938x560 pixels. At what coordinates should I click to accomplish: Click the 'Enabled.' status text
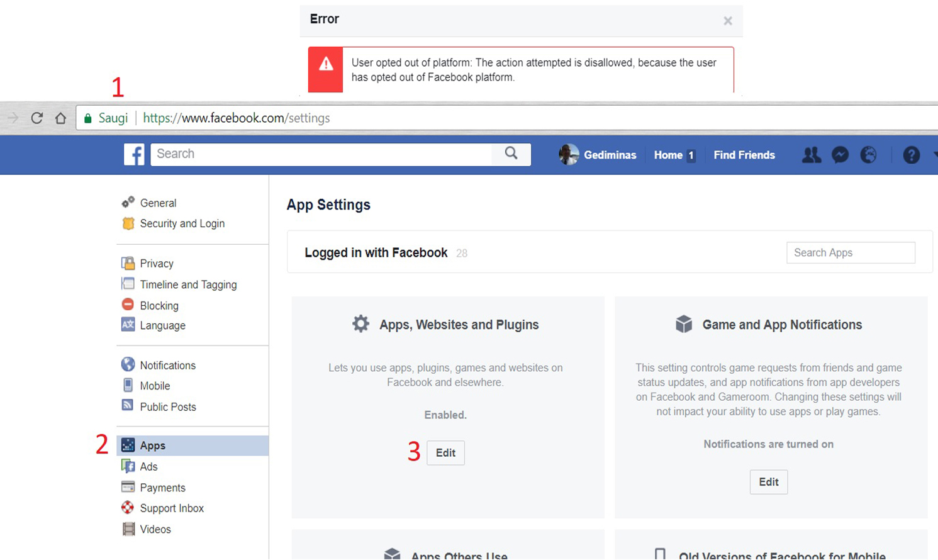445,415
